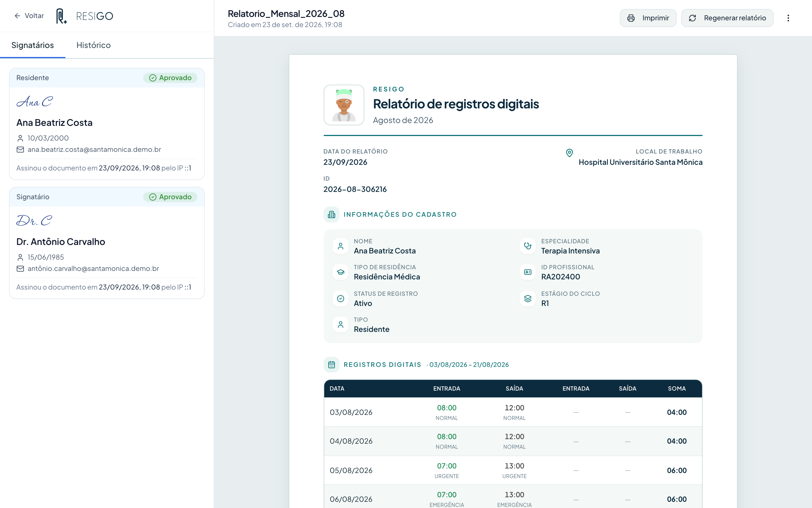Click the report date value 23/09/2026
Image resolution: width=812 pixels, height=508 pixels.
click(345, 162)
